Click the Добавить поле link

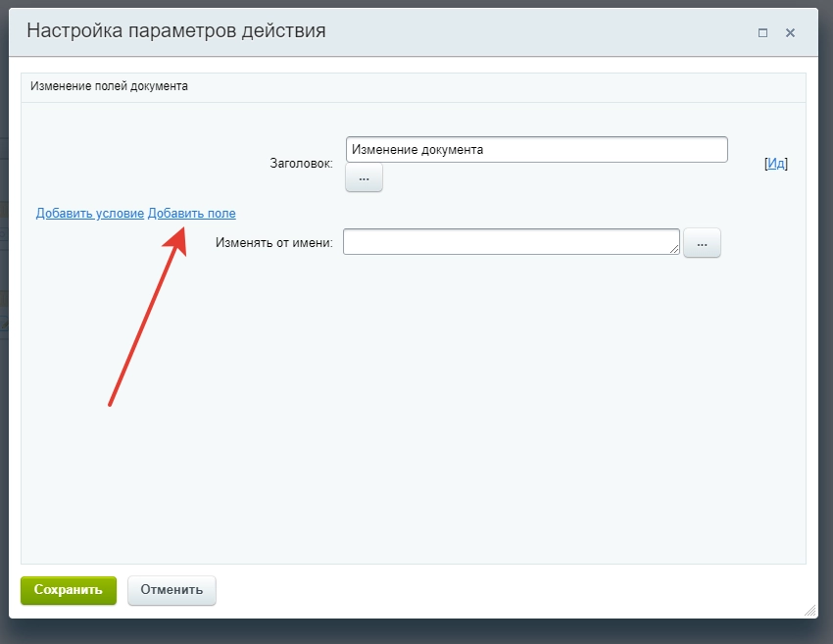coord(192,212)
